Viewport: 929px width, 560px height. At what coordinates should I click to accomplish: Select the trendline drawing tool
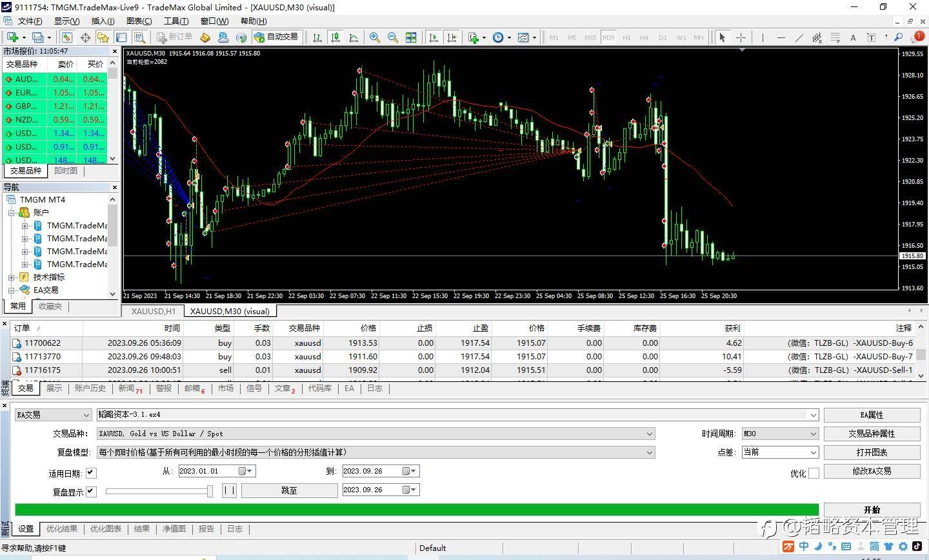[799, 37]
